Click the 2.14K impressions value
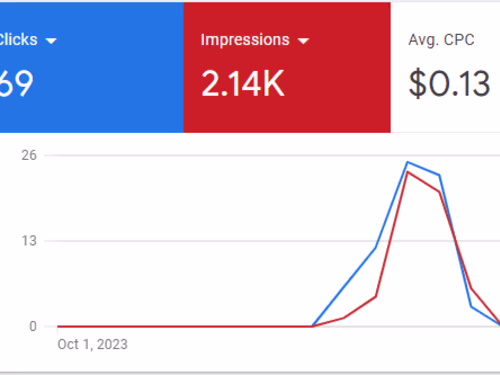 point(243,83)
